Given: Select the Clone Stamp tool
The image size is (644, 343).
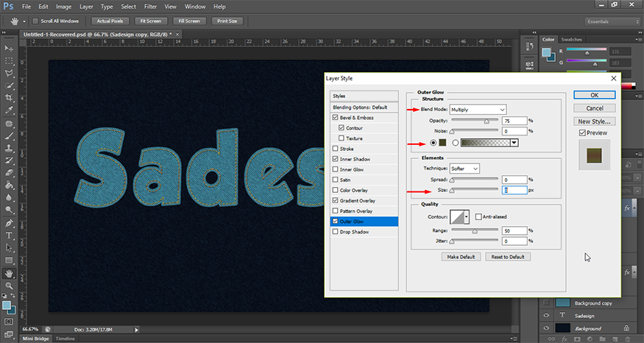Looking at the screenshot, I should pyautogui.click(x=9, y=148).
